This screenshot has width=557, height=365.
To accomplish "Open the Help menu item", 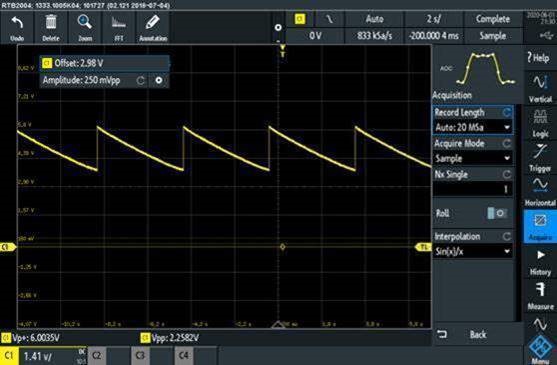I will [539, 57].
